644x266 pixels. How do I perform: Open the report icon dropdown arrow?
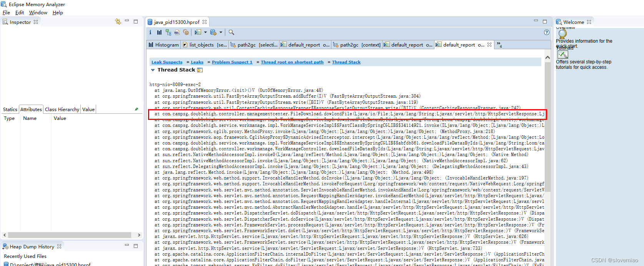(205, 32)
